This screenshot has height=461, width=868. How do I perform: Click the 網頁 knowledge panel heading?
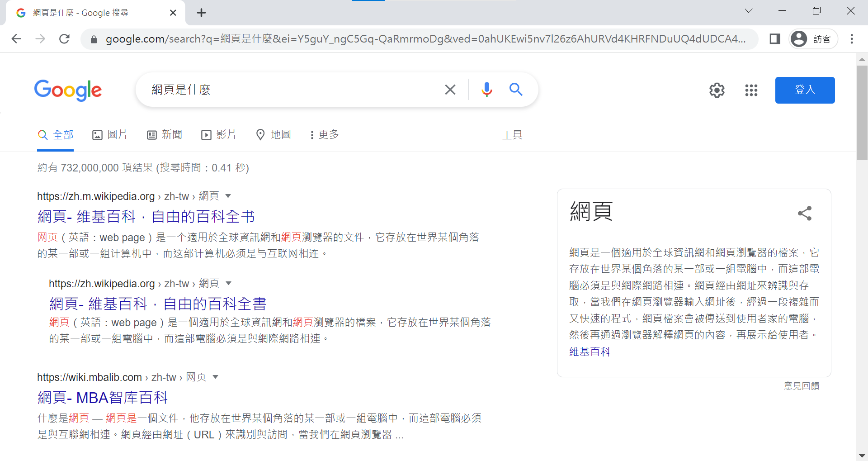point(591,211)
